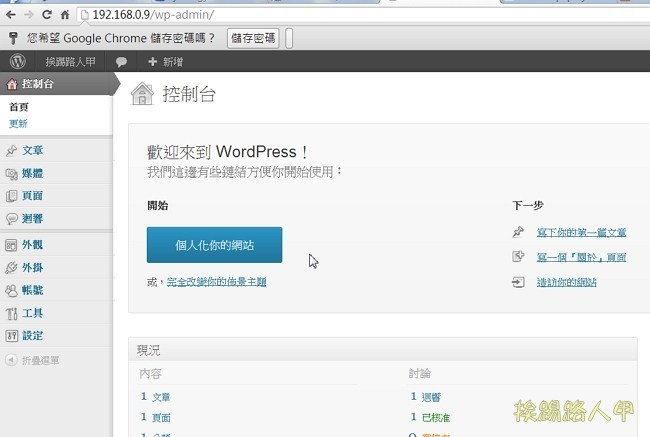Image resolution: width=650 pixels, height=437 pixels.
Task: Open 更新 updates submenu link
Action: (18, 124)
